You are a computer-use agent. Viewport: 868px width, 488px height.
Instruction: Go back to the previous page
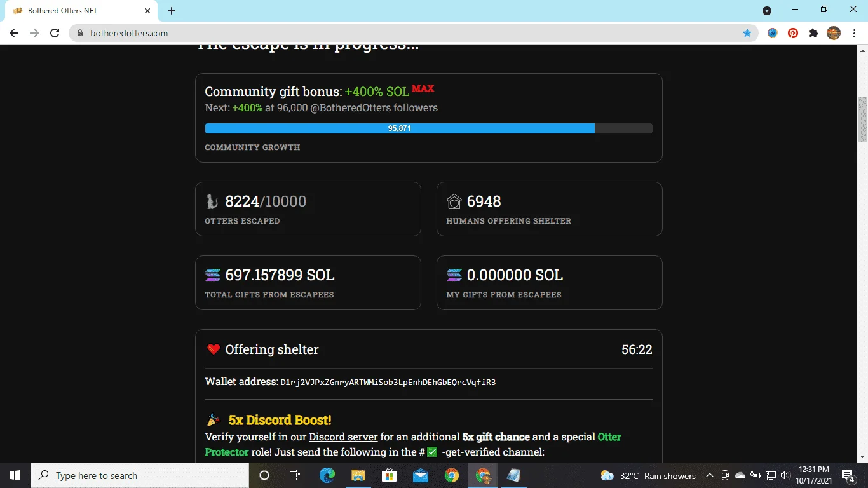coord(14,33)
